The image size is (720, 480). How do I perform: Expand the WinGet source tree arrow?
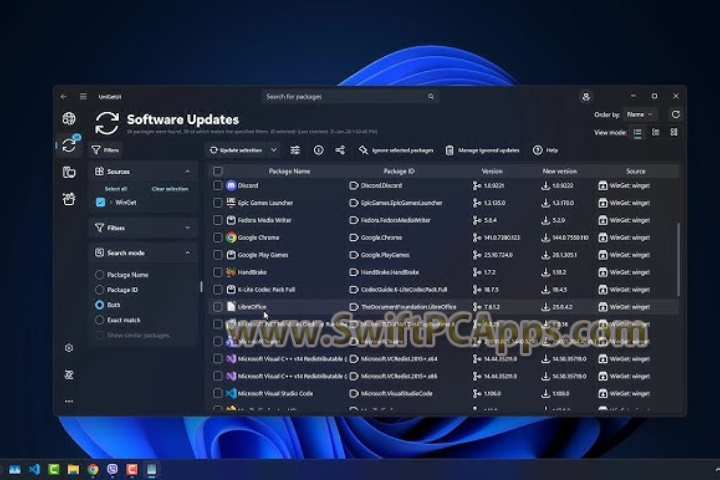click(x=111, y=202)
